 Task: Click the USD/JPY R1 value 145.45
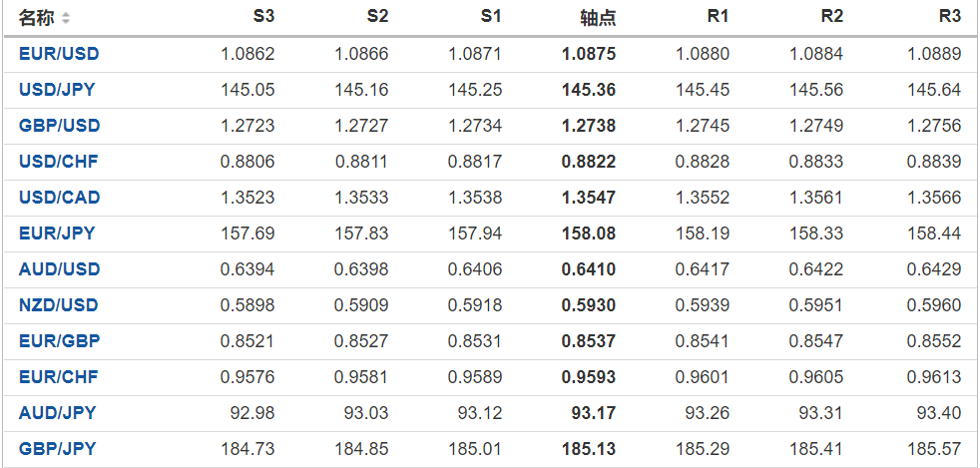[x=702, y=90]
